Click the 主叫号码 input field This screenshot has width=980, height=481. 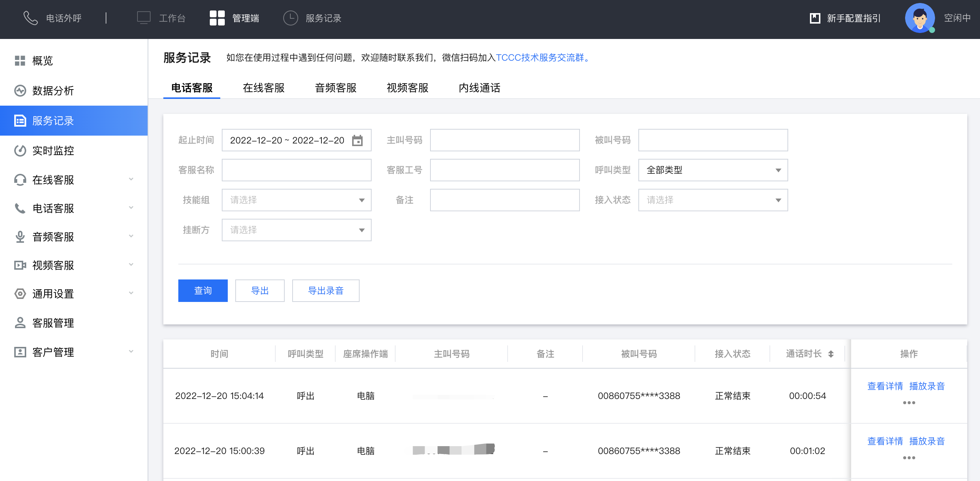pyautogui.click(x=505, y=140)
